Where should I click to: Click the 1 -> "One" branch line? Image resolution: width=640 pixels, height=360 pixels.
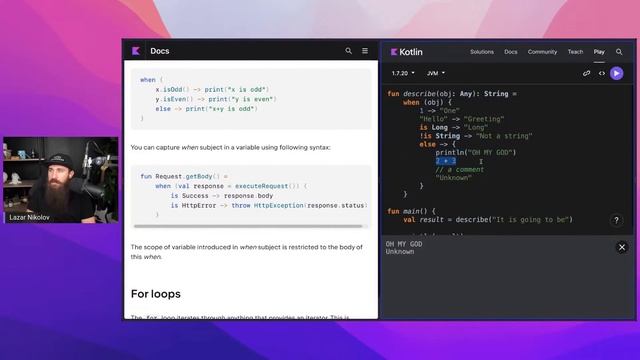click(440, 111)
